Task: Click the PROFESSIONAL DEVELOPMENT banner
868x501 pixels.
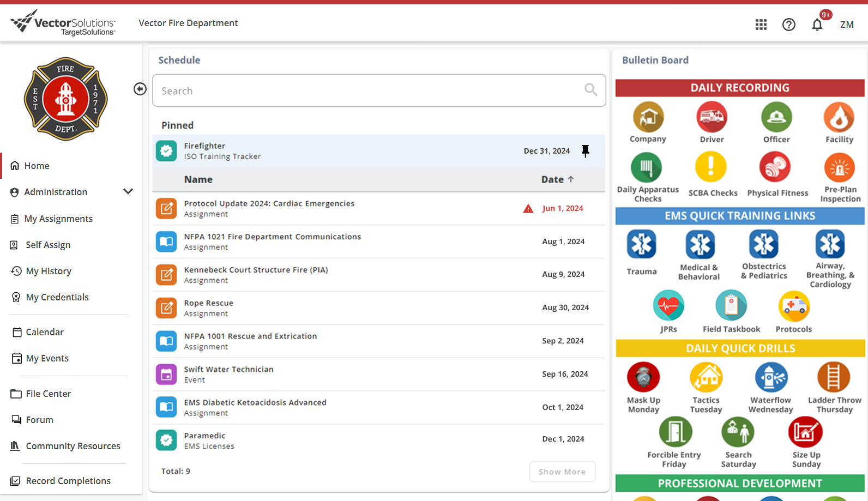Action: coord(740,484)
